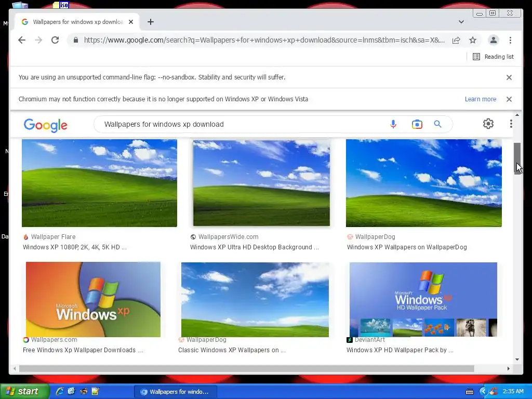The width and height of the screenshot is (532, 399).
Task: Click inside the Google search box
Action: [x=237, y=124]
